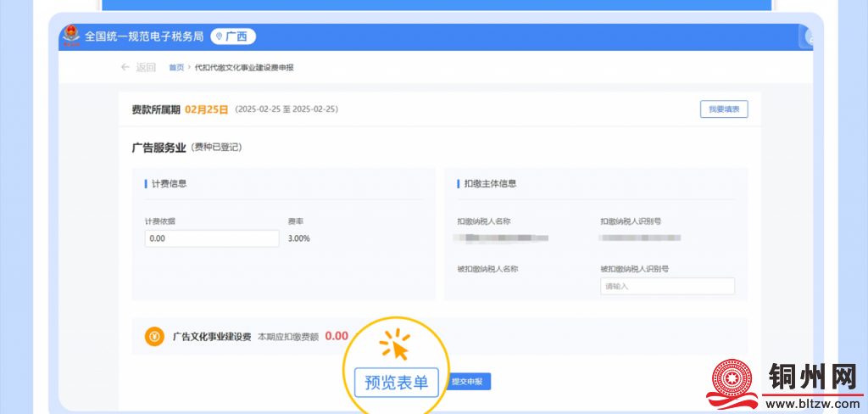Screen dimensions: 868x414
Task: Select the 扣缴主体信息 section heading
Action: pyautogui.click(x=490, y=183)
